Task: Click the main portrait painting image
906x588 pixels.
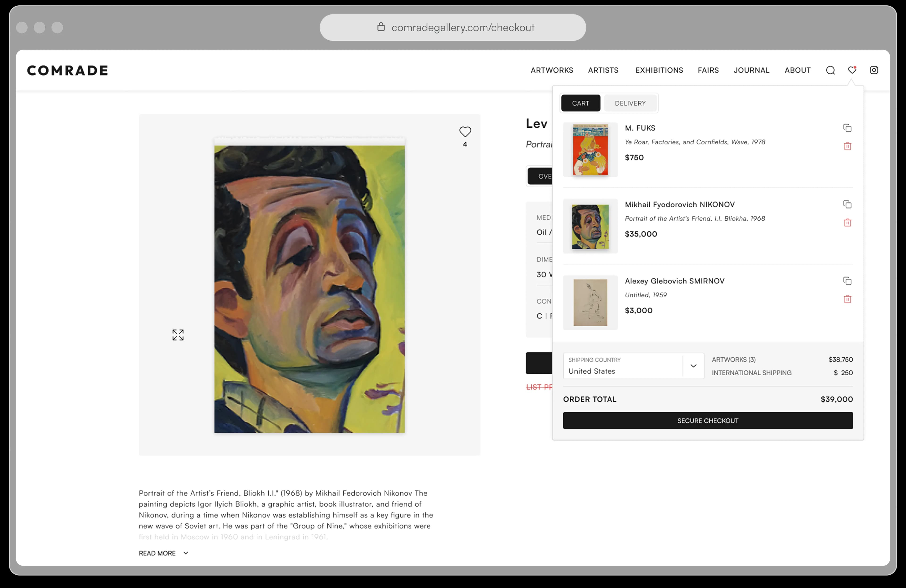Action: tap(309, 289)
